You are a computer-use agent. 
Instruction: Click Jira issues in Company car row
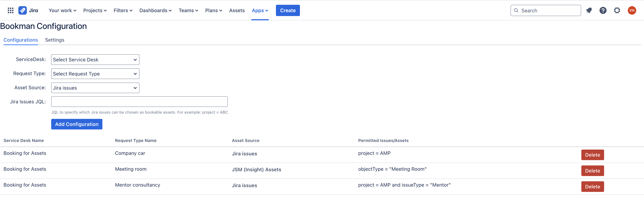click(x=245, y=154)
